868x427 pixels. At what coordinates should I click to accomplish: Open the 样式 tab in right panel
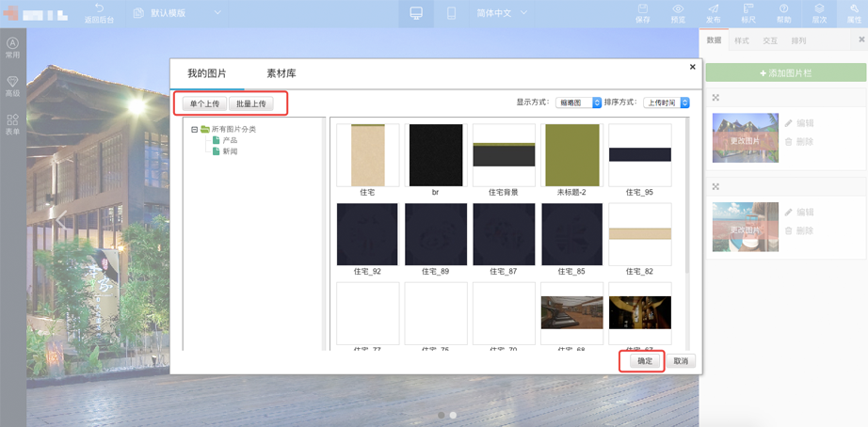click(x=742, y=40)
